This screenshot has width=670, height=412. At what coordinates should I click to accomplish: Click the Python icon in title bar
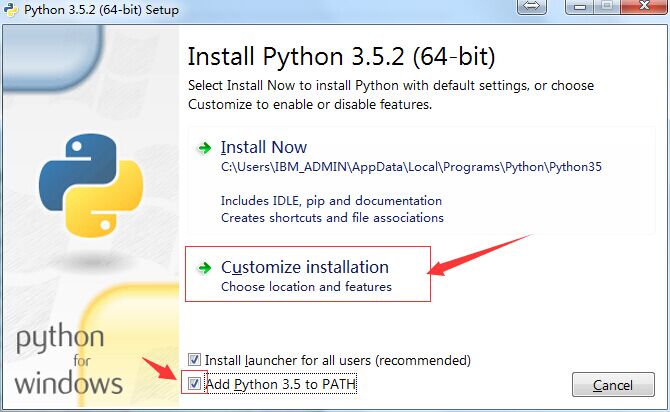(x=10, y=9)
